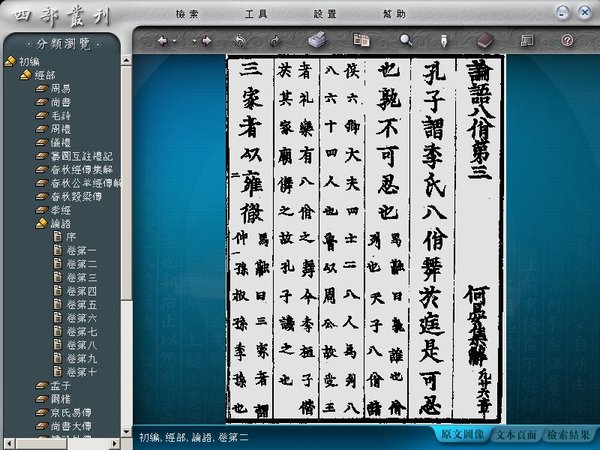This screenshot has height=450, width=600.
Task: Open the 工具 menu
Action: [256, 14]
